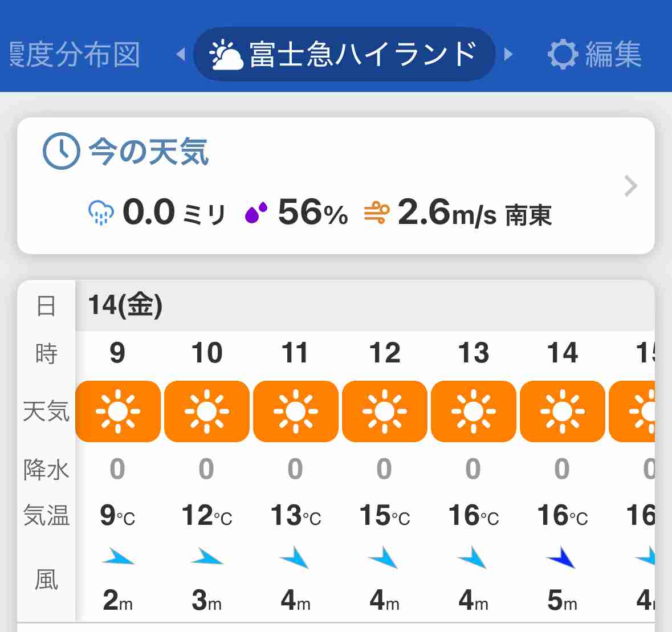Screen dimensions: 672x632
Task: Select the 14(金) date header
Action: [125, 305]
